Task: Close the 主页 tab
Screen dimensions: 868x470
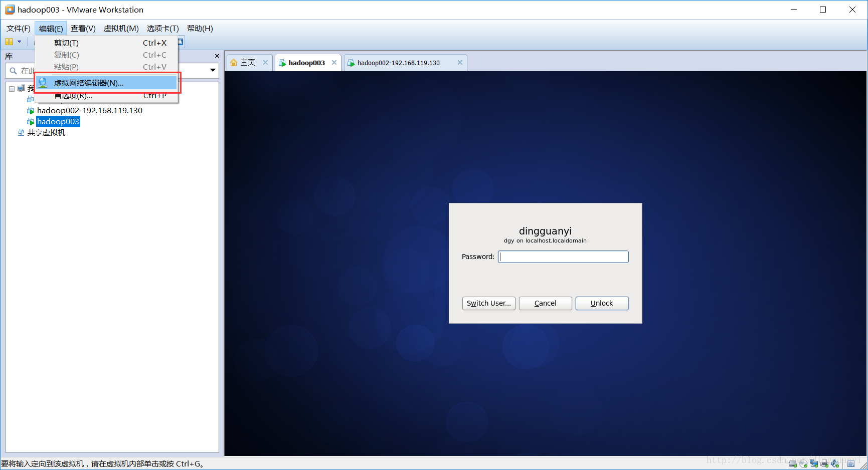Action: coord(265,63)
